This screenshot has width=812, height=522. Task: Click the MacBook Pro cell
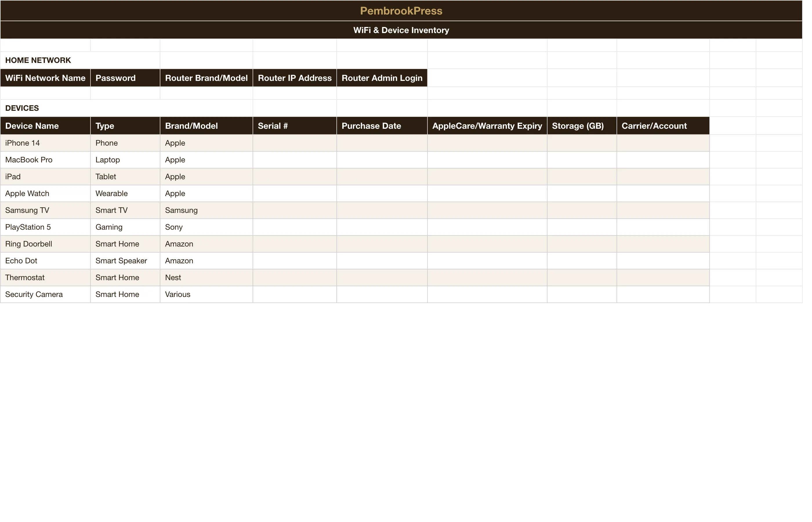pyautogui.click(x=46, y=160)
